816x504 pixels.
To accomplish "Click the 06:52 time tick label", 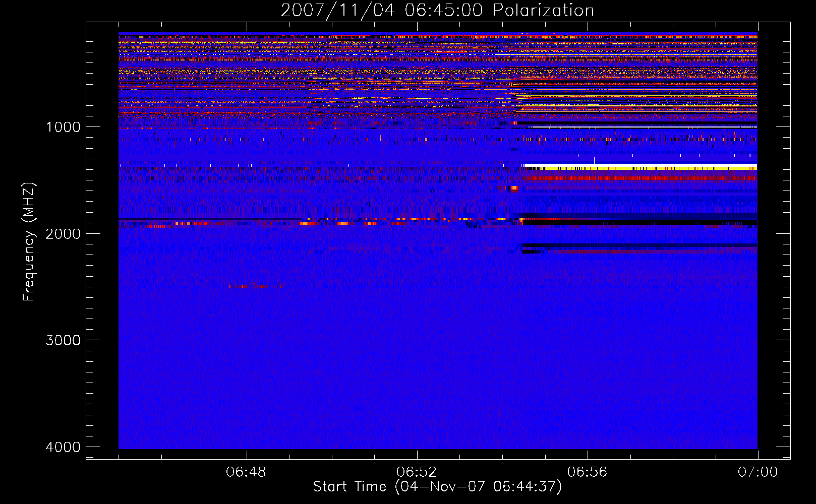I will click(x=417, y=472).
